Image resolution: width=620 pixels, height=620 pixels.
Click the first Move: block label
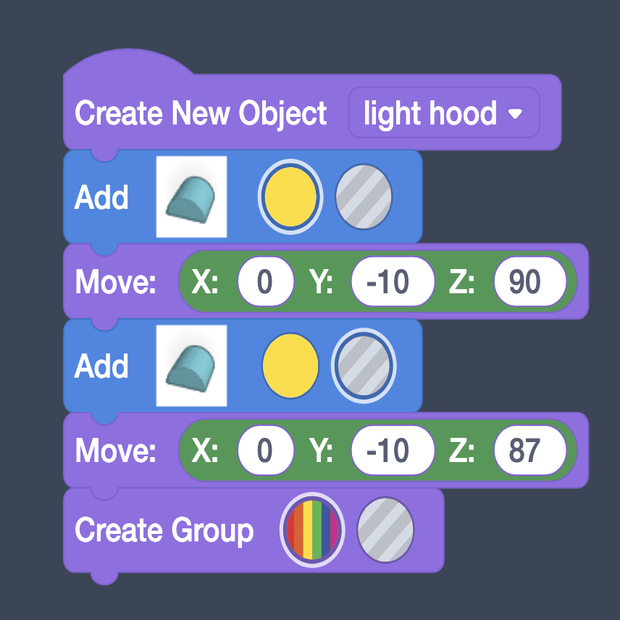[116, 283]
